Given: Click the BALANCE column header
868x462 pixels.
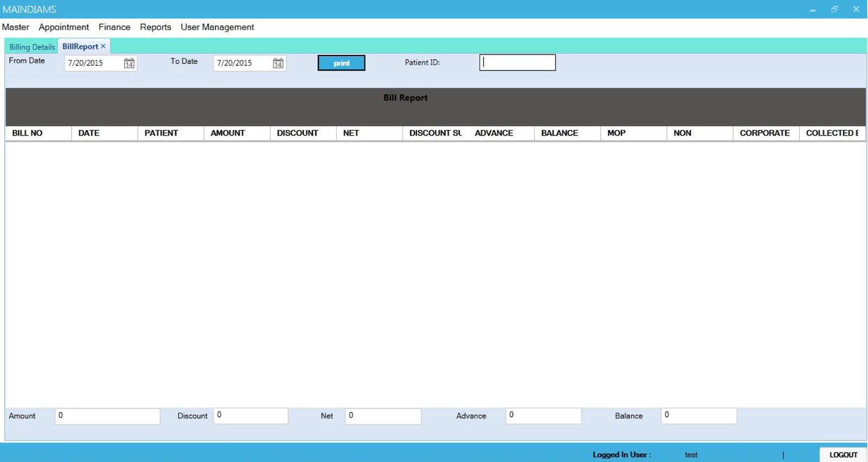Looking at the screenshot, I should tap(559, 133).
